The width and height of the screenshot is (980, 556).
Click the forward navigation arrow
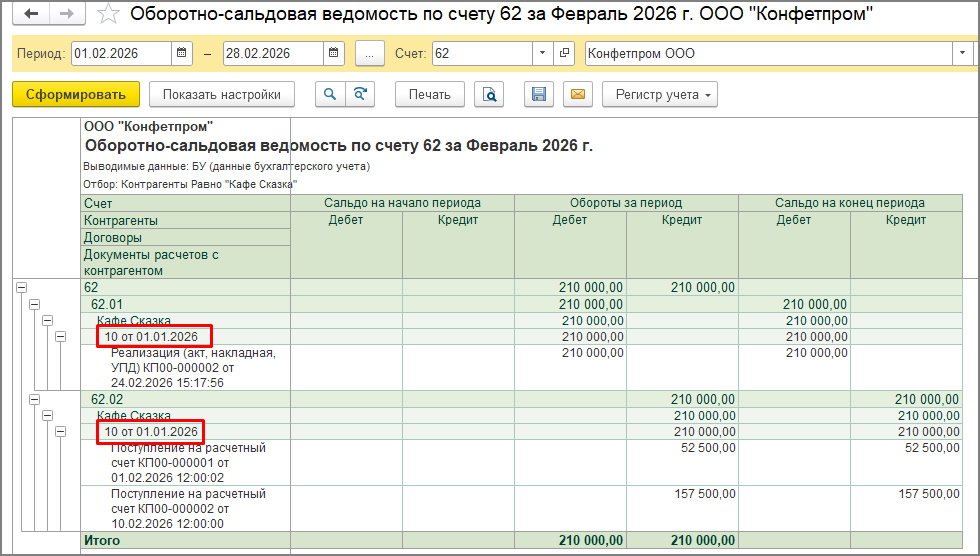tap(66, 14)
